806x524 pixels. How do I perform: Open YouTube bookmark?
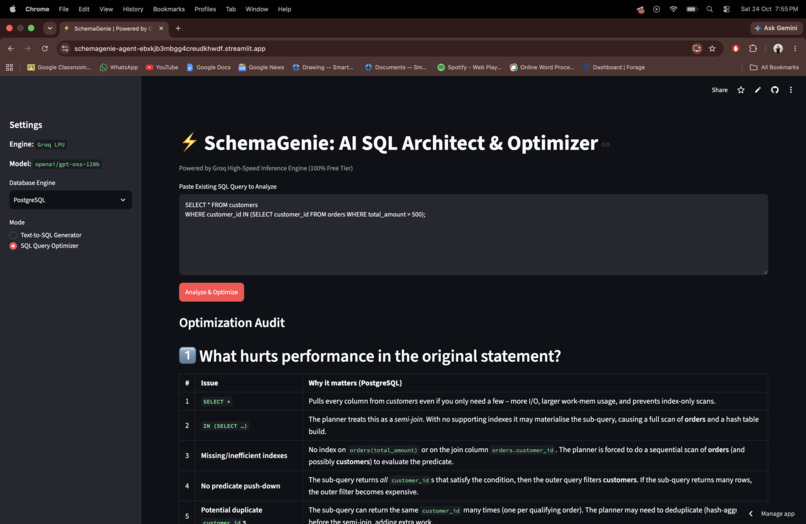162,67
